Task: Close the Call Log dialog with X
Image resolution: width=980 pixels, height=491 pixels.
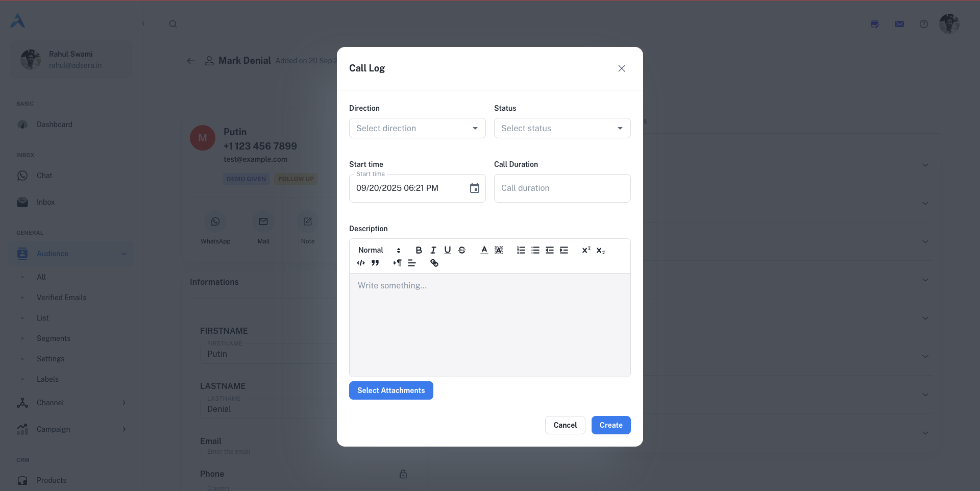Action: coord(621,68)
